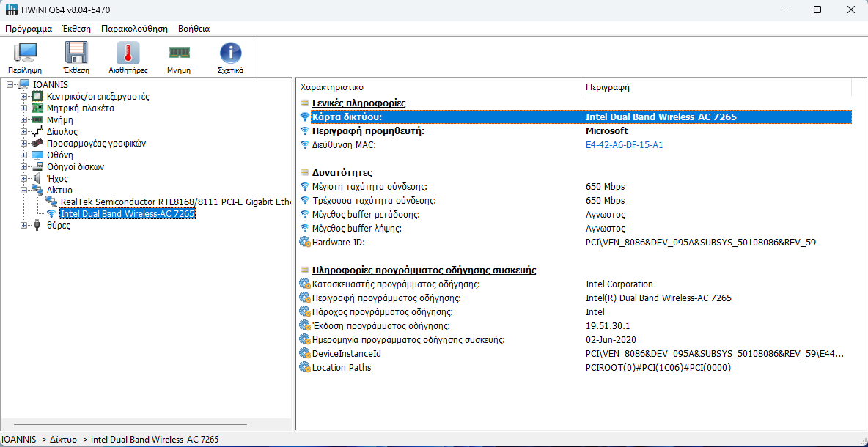Click the Μέγιστη ταχύτητα σύνδεσης row
868x447 pixels.
click(574, 186)
